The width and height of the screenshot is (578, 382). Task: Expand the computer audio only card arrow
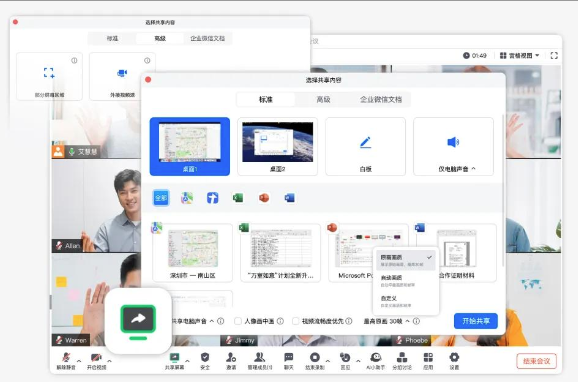coord(474,169)
